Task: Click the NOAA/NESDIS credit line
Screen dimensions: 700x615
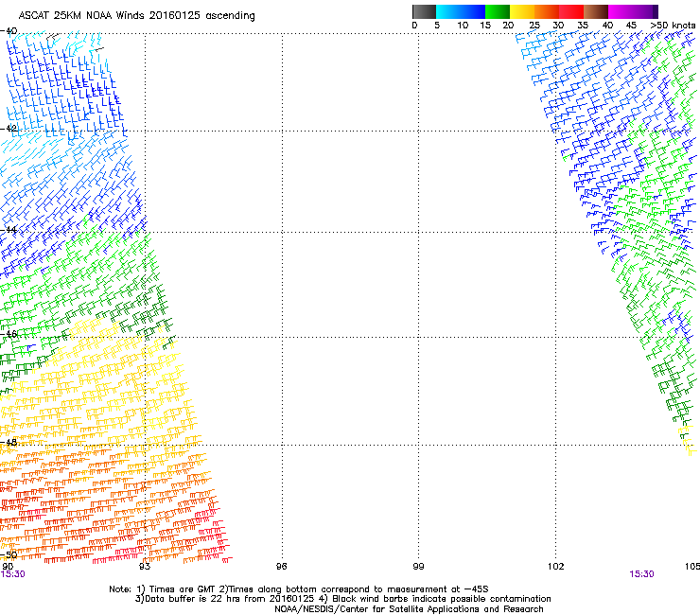Action: (409, 609)
